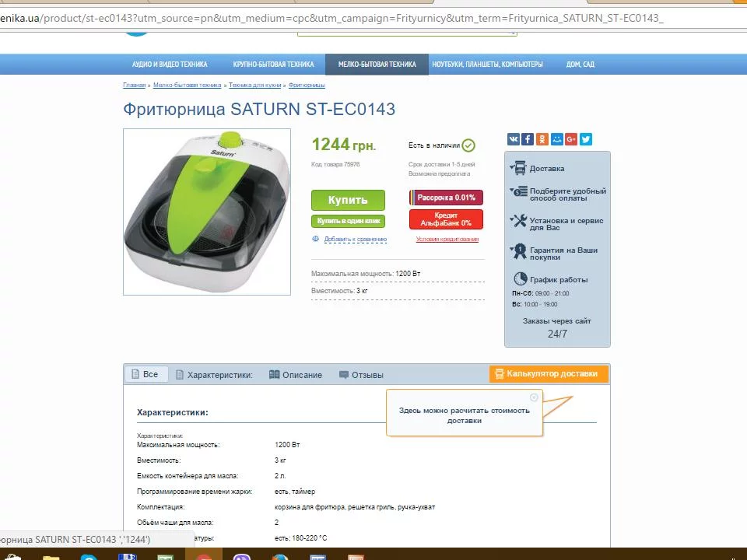Open Дом, сад menu
This screenshot has width=747, height=560.
(580, 65)
